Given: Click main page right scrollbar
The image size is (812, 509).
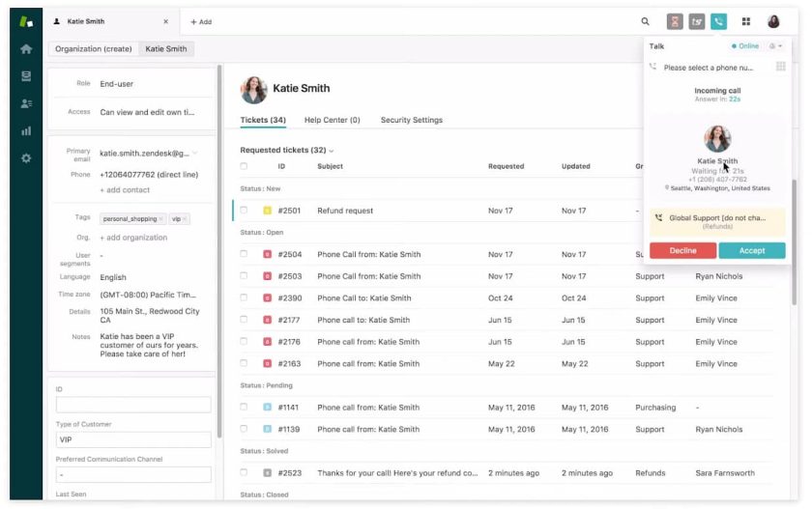Looking at the screenshot, I should tap(794, 242).
